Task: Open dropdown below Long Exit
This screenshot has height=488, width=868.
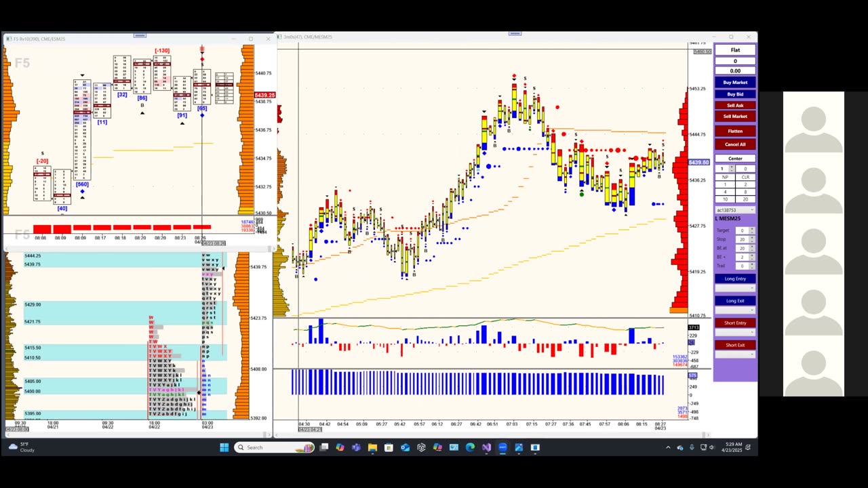Action: click(735, 310)
